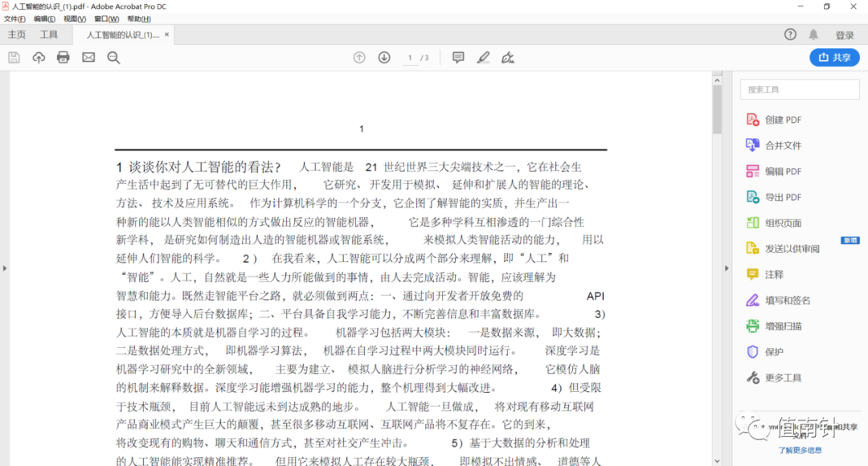
Task: Click the scrollbar down arrow
Action: (717, 460)
